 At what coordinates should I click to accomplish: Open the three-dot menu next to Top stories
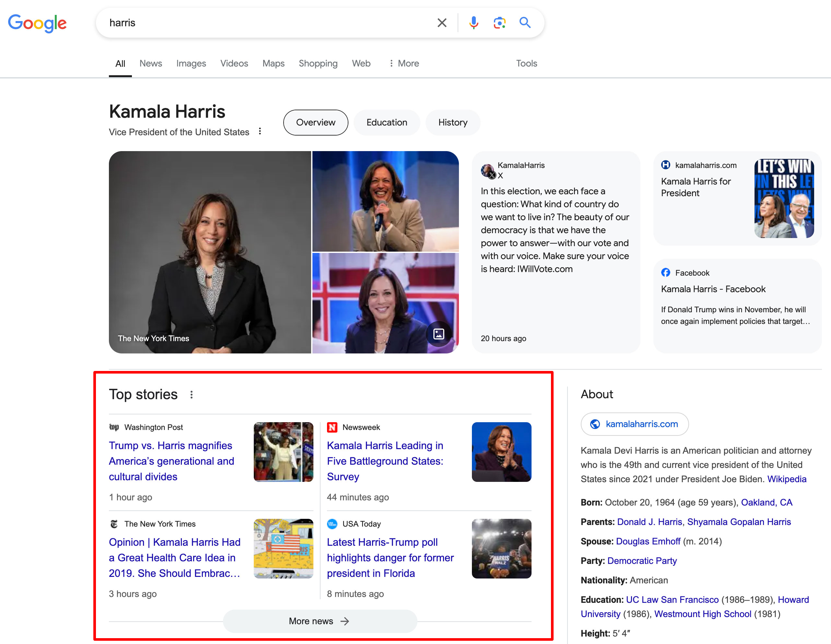pos(192,395)
